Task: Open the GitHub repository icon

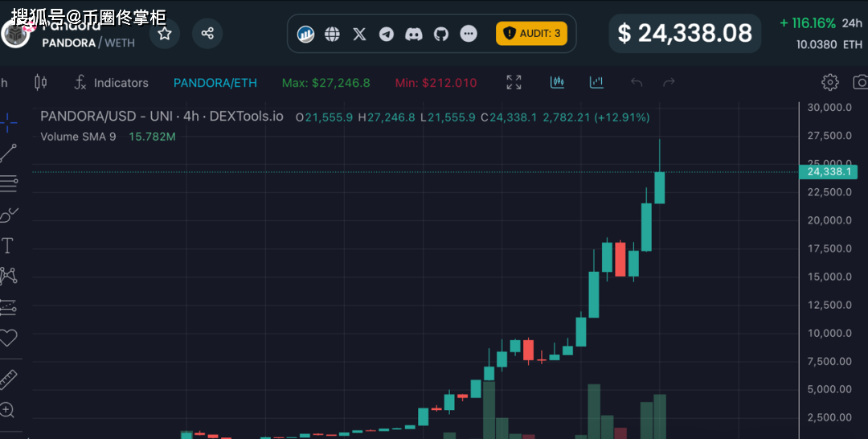Action: tap(440, 35)
